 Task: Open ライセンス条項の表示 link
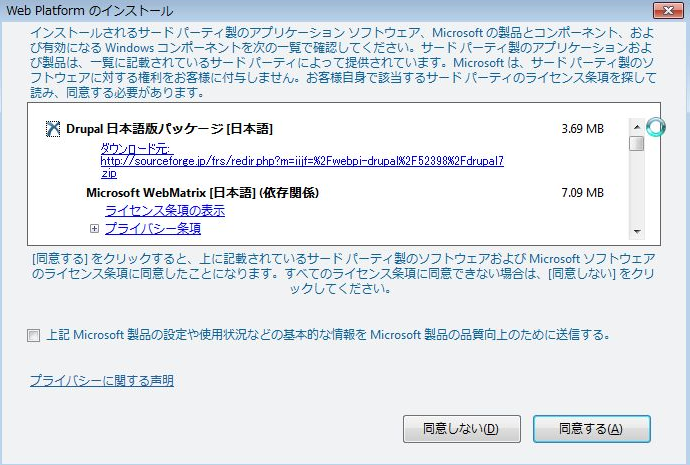pos(164,210)
